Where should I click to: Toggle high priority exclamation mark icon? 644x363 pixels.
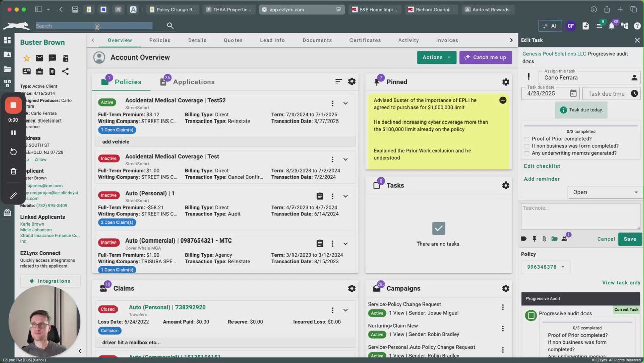point(529,77)
